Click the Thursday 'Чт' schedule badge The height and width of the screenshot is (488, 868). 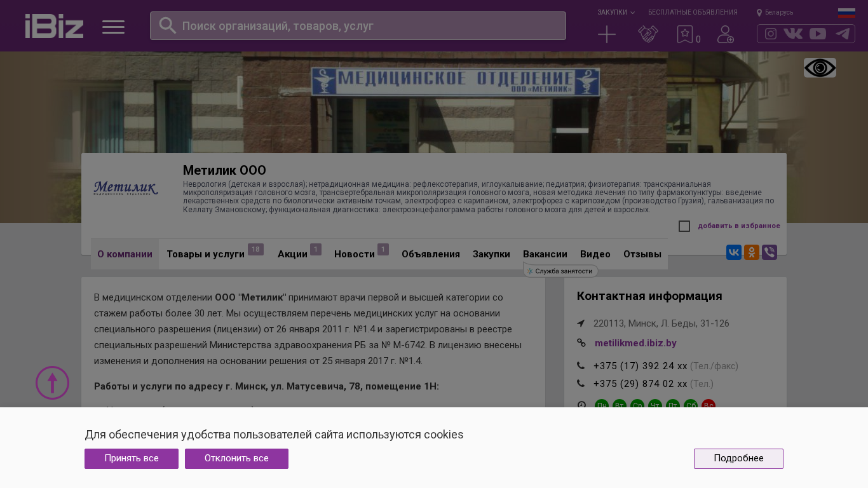(x=655, y=406)
